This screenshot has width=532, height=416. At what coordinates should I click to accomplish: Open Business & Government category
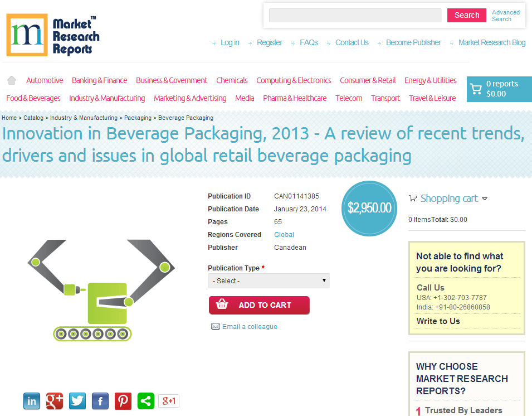pyautogui.click(x=172, y=80)
